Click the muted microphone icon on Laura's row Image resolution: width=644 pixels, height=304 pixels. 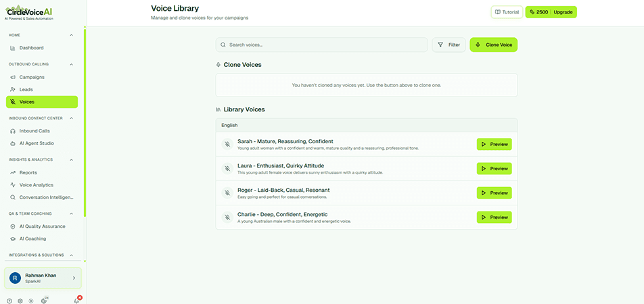click(227, 168)
